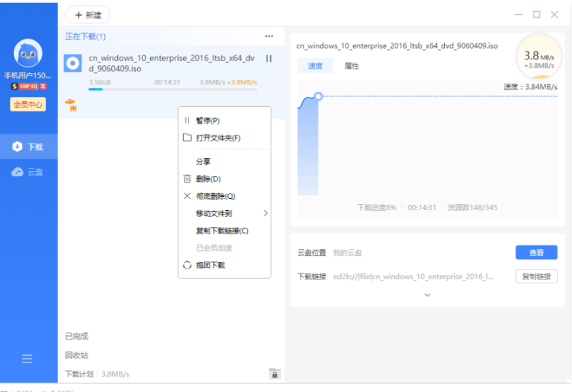The width and height of the screenshot is (572, 392).
Task: Click the ed2k download link text
Action: point(413,277)
